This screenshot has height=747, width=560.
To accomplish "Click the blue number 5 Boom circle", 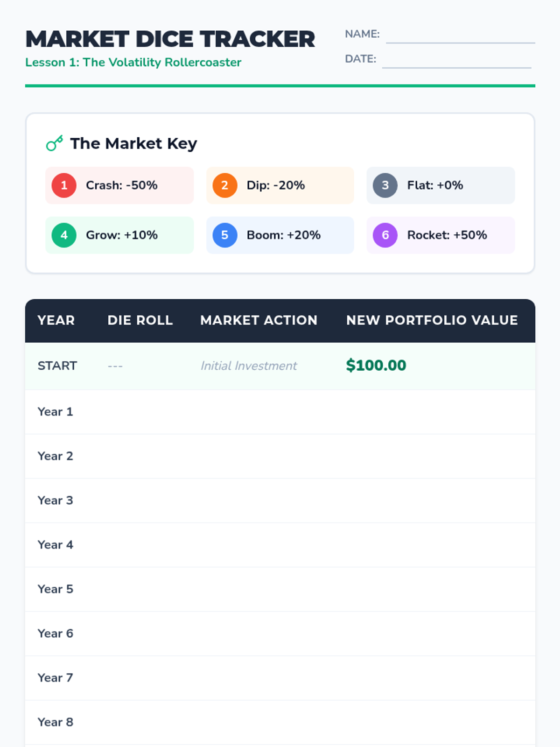I will (x=224, y=235).
